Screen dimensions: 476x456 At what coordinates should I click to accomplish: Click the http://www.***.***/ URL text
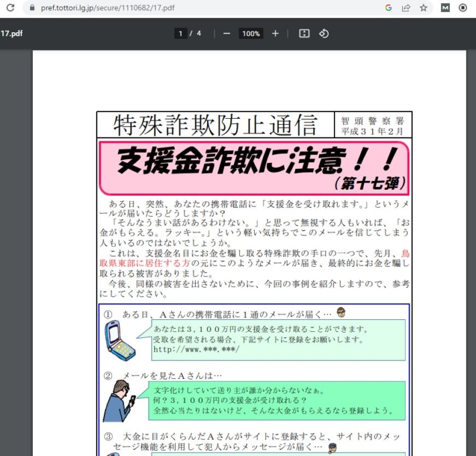pyautogui.click(x=196, y=349)
